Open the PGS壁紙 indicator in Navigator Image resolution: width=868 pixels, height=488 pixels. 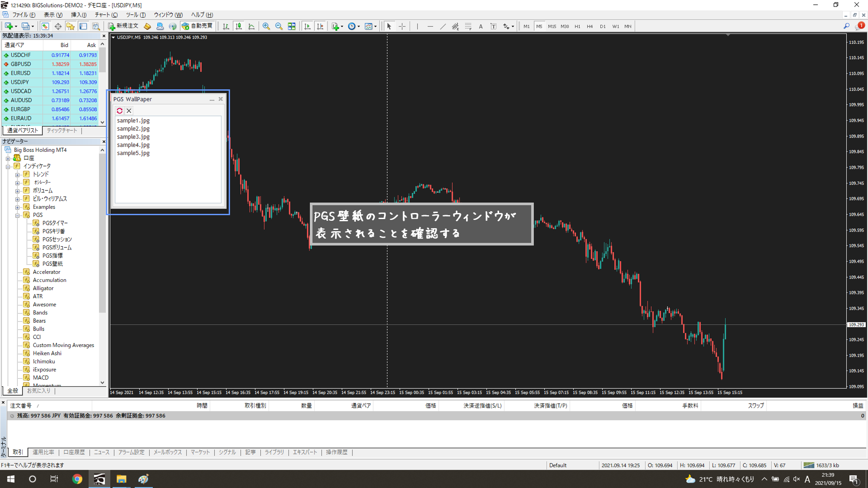coord(52,264)
